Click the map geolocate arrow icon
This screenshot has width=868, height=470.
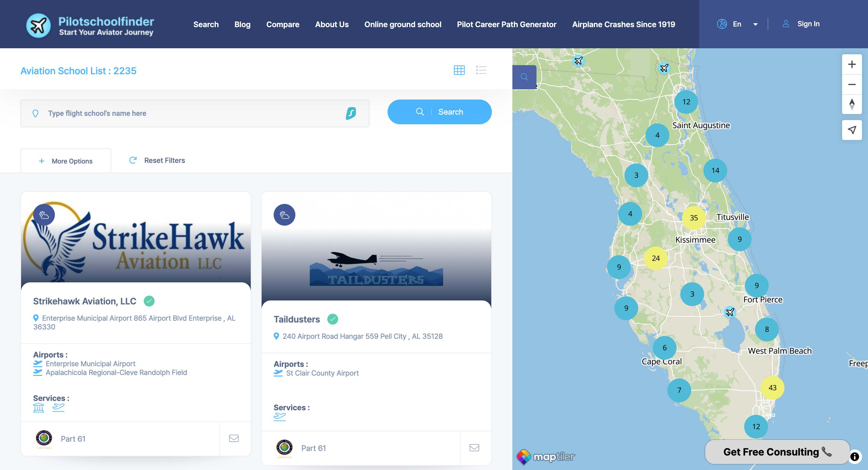(x=851, y=130)
